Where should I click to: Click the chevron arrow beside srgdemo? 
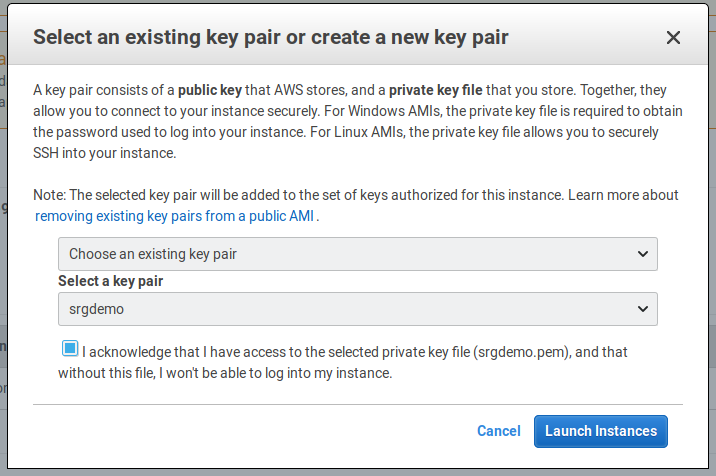point(643,309)
